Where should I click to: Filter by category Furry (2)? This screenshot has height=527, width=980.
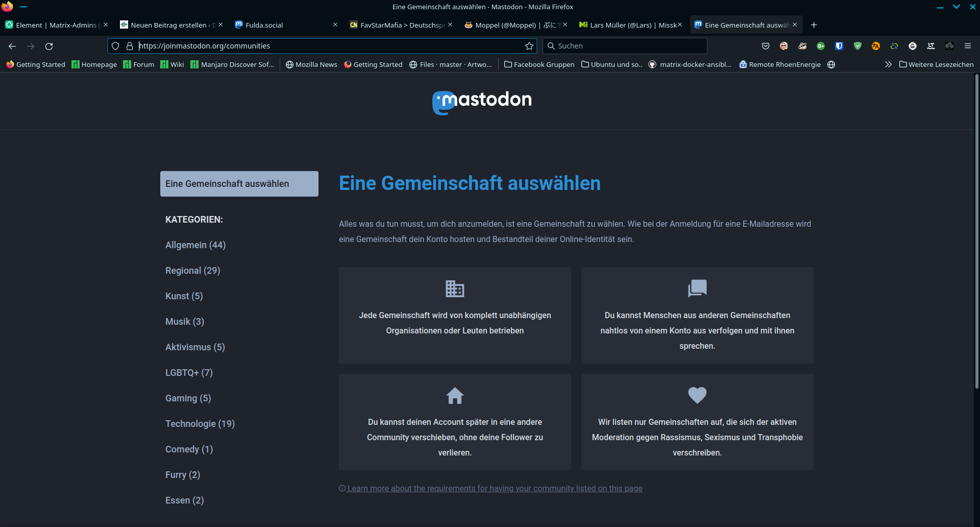click(x=183, y=475)
